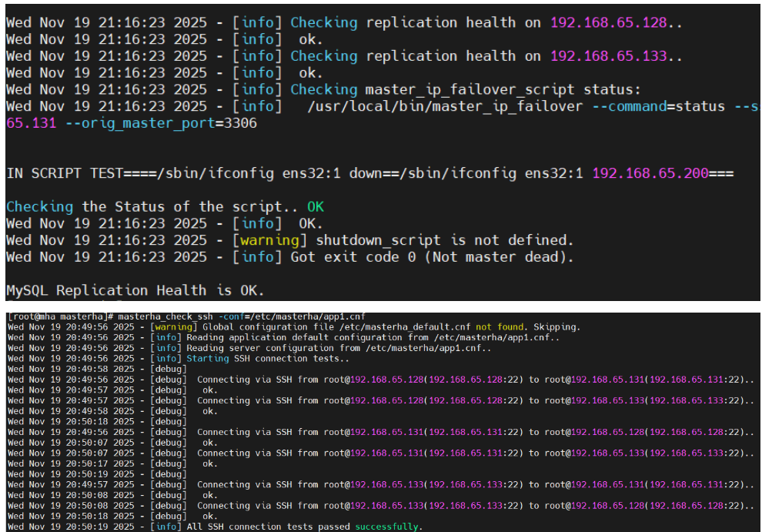Click the yellow 'not found' text

tap(500, 327)
